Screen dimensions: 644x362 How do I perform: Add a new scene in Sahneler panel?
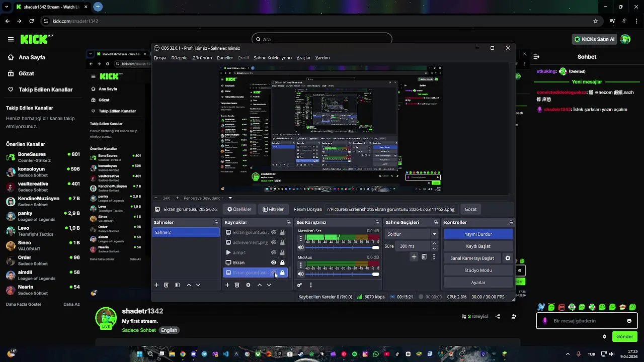pos(156,285)
